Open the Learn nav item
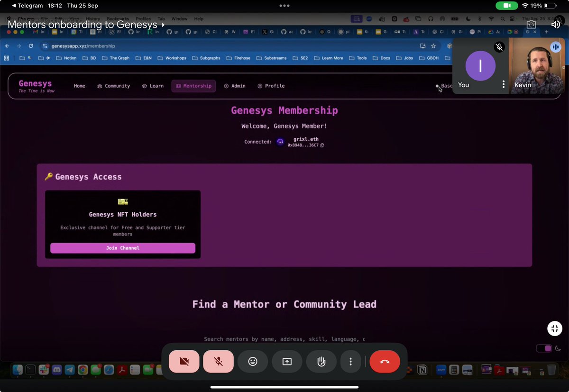 tap(153, 86)
